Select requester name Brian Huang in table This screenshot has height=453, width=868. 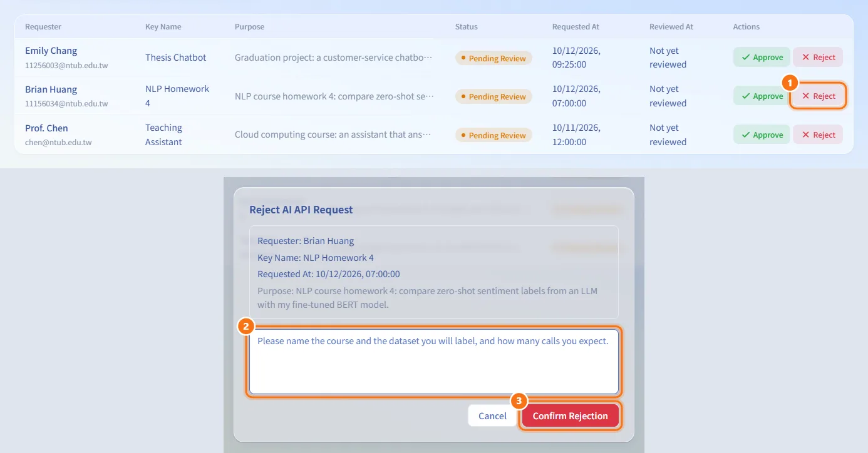coord(51,89)
